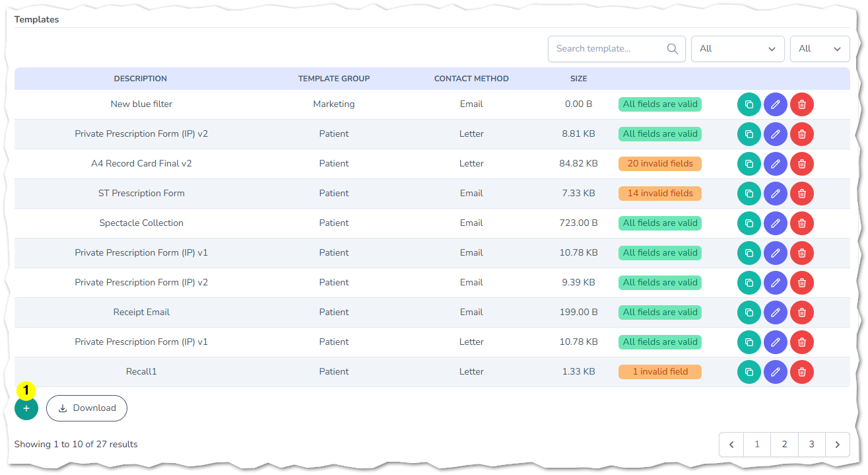Select the Spectacle Collection description
Screen dimensions: 868x475
(x=141, y=223)
